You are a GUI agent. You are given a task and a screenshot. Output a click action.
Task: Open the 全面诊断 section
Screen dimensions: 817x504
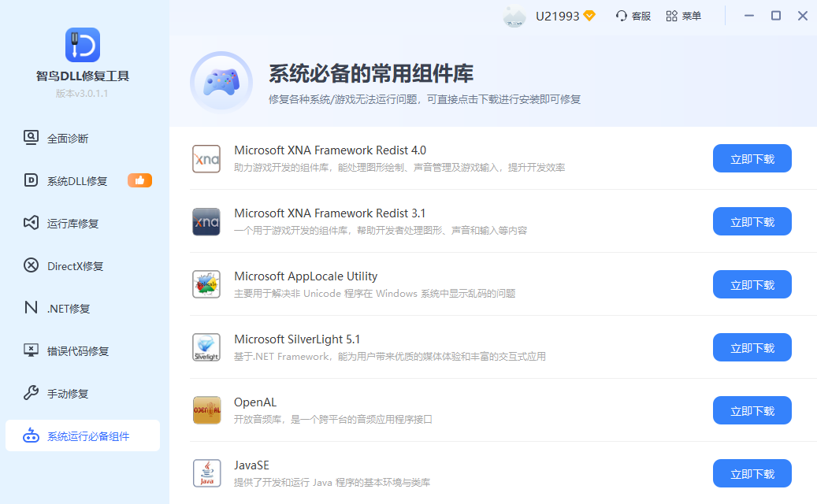click(x=83, y=138)
